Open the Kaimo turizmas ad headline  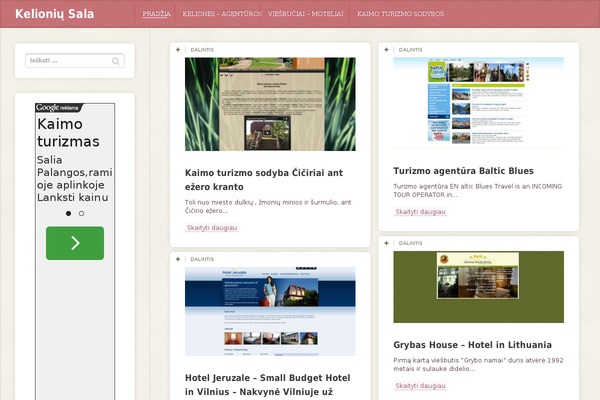(68, 133)
